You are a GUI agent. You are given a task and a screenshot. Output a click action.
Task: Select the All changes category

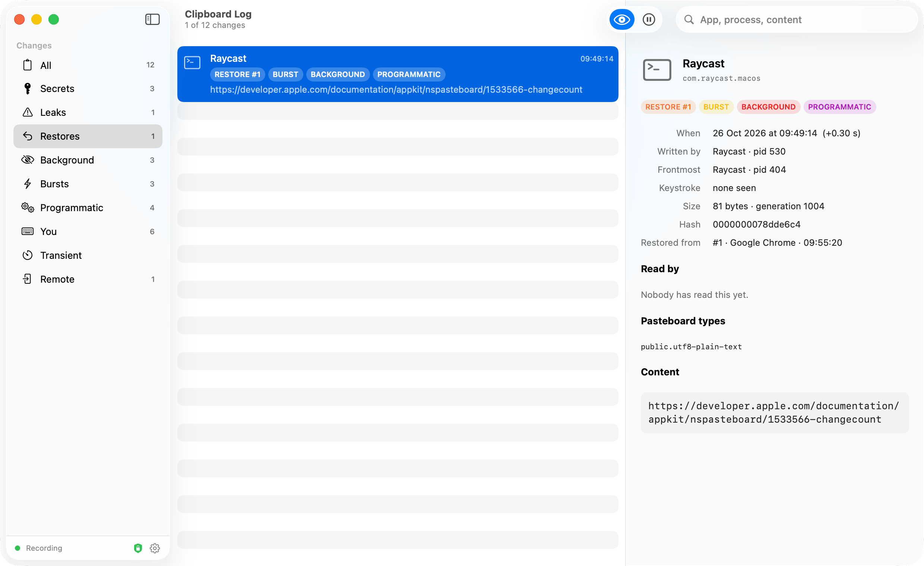click(x=88, y=65)
